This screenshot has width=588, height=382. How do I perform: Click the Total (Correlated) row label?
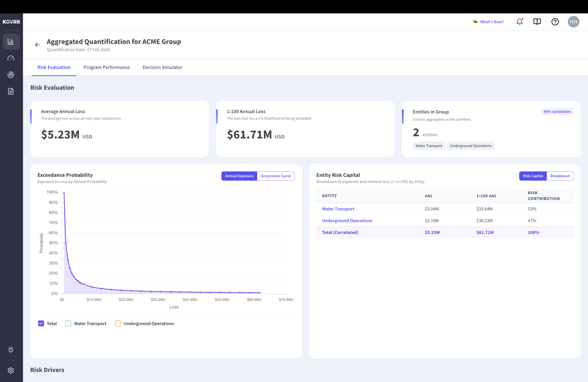click(x=340, y=233)
